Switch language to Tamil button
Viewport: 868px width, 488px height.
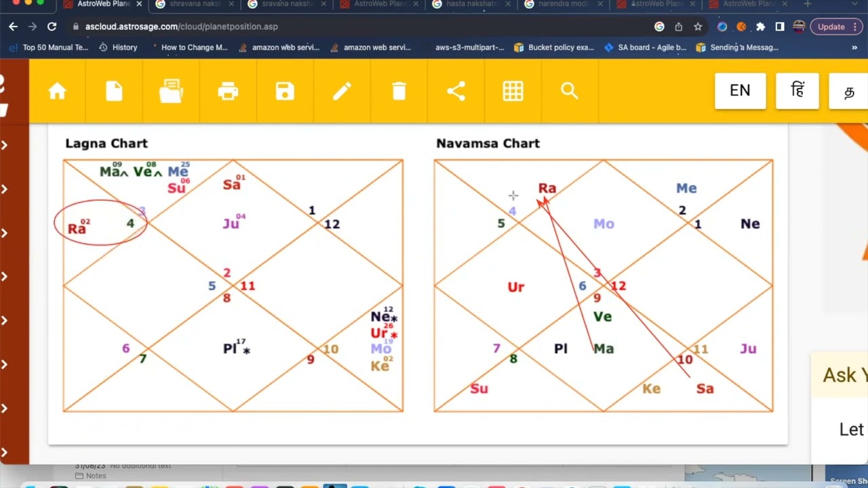[849, 91]
